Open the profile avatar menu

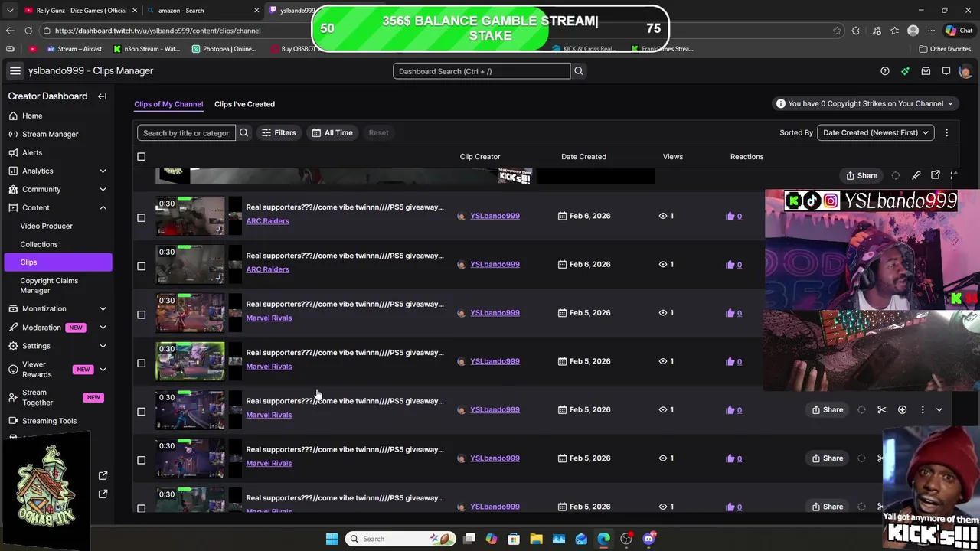[x=965, y=71]
